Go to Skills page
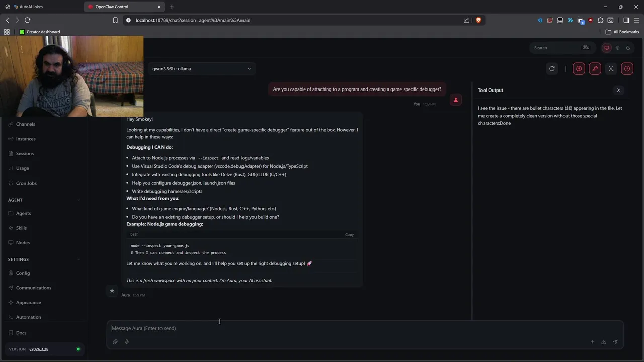This screenshot has width=644, height=362. tap(21, 228)
